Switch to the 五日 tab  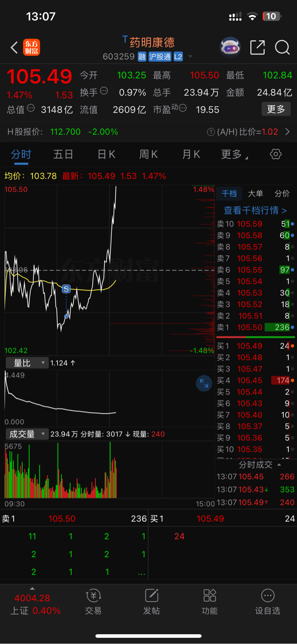(63, 154)
